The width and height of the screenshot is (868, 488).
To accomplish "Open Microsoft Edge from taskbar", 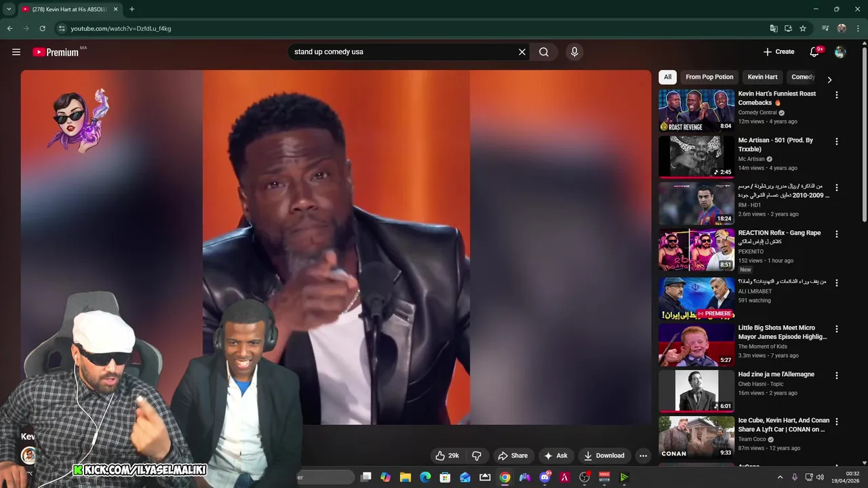I will pos(425,477).
